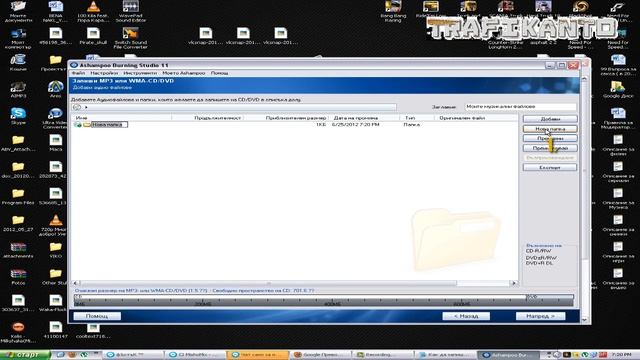The height and width of the screenshot is (360, 640).
Task: Click the taskbar clock showing 7:20 PM
Action: (621, 355)
